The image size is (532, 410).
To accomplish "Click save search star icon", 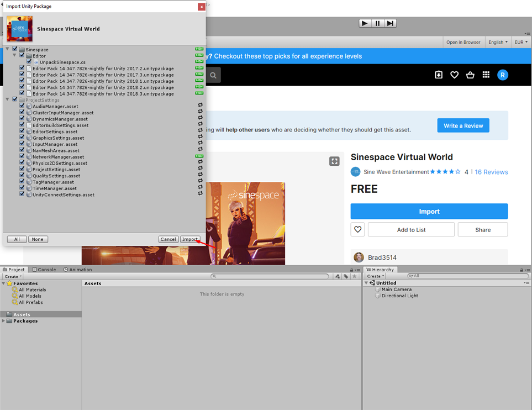I will (x=355, y=276).
